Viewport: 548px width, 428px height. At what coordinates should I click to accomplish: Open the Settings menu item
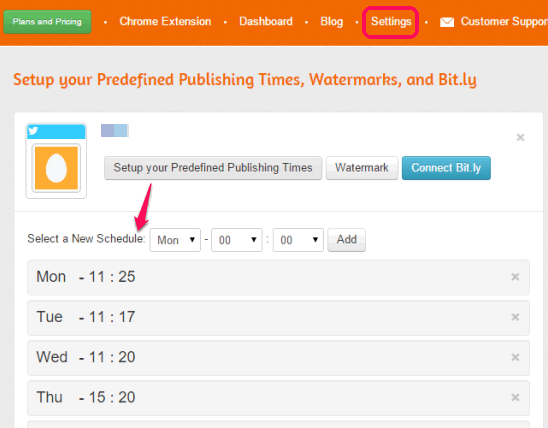pos(391,22)
